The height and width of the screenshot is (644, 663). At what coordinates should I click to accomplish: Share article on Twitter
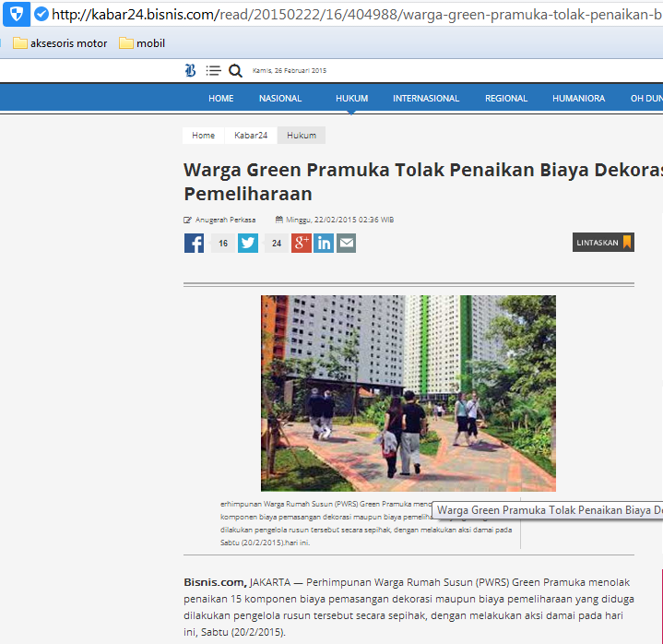click(248, 243)
